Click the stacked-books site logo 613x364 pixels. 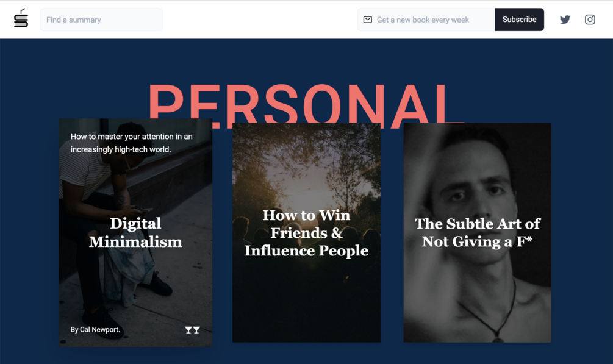[21, 18]
